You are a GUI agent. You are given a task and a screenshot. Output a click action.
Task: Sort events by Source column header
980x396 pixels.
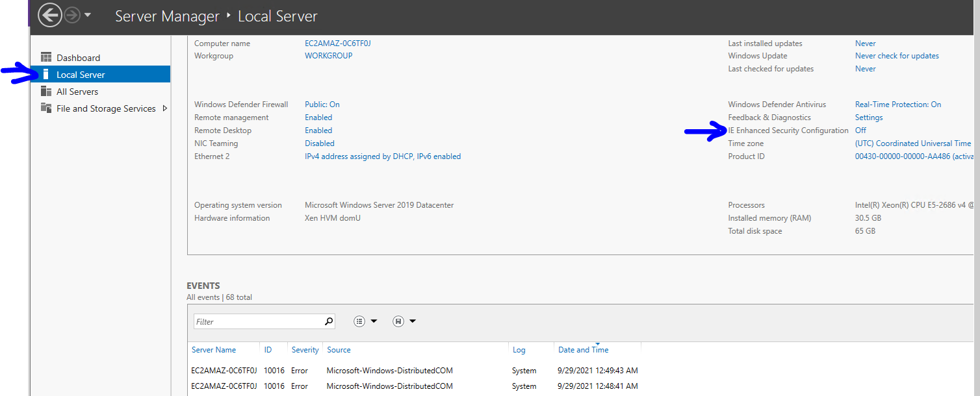339,350
